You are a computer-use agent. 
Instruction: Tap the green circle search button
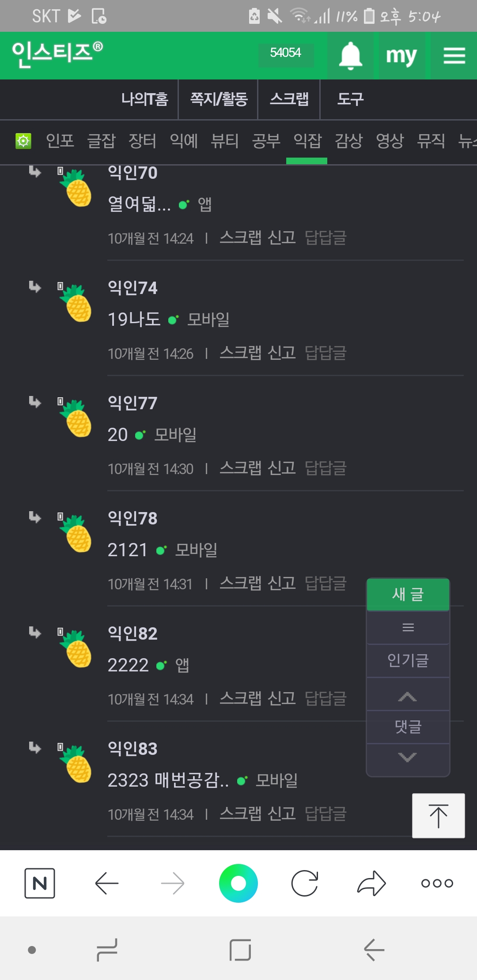pyautogui.click(x=238, y=883)
